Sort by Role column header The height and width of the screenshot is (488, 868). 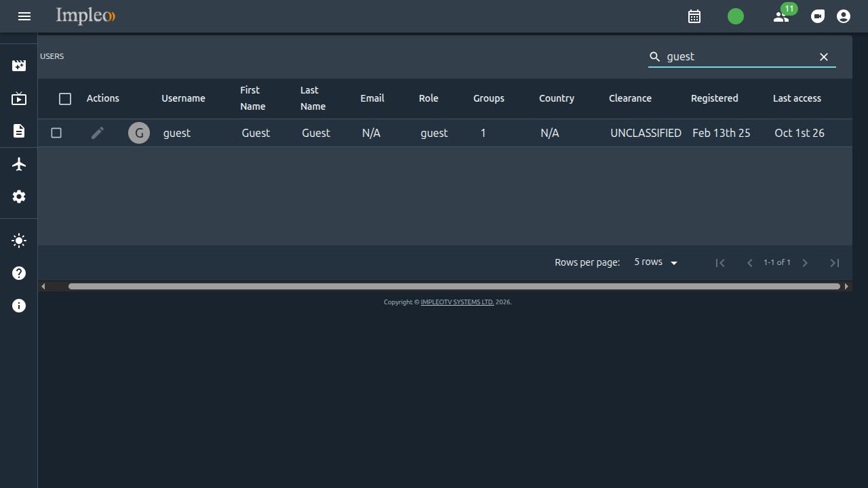pyautogui.click(x=429, y=98)
